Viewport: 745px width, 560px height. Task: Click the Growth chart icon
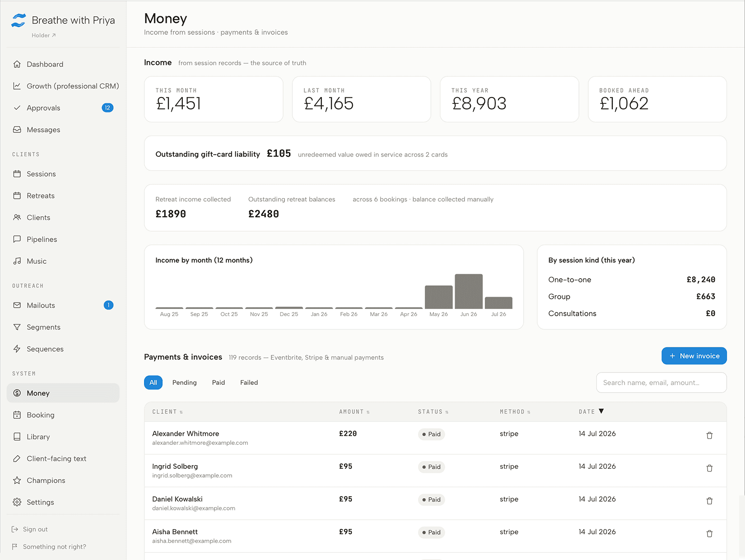[x=17, y=86]
